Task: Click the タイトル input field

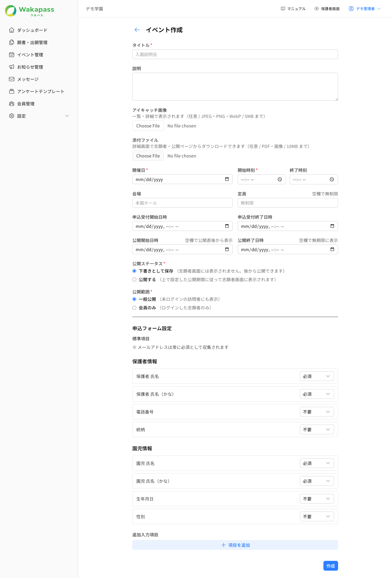Action: [x=235, y=54]
